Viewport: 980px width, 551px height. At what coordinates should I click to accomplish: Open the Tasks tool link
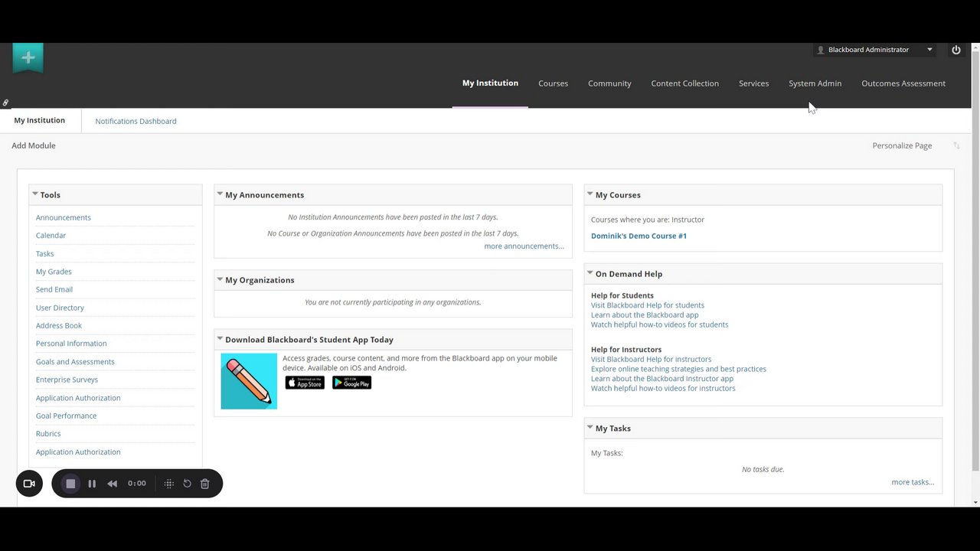[45, 253]
